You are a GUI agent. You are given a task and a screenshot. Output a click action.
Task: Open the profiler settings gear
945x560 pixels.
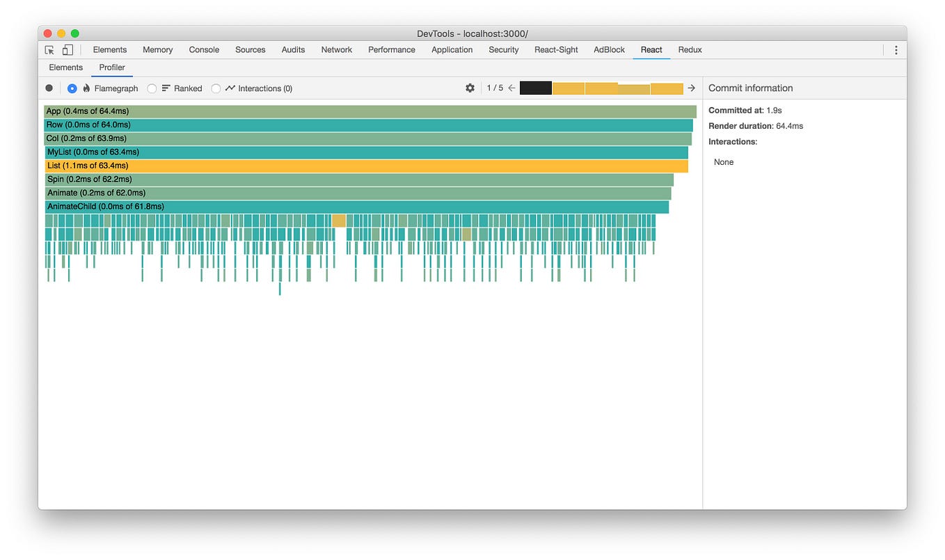pyautogui.click(x=470, y=88)
